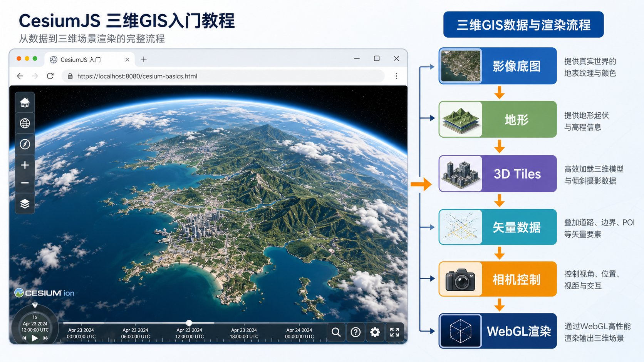Open a new browser tab
The height and width of the screenshot is (362, 644).
(x=144, y=59)
